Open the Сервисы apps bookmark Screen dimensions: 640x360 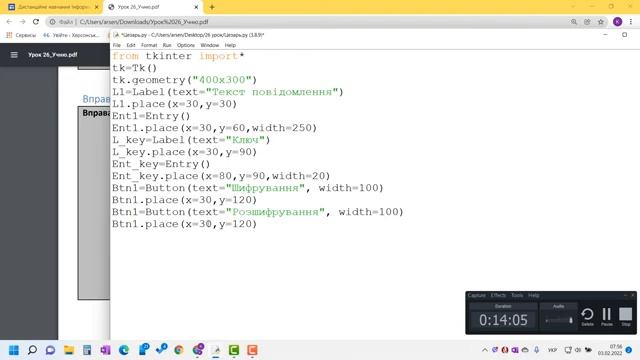(x=21, y=35)
